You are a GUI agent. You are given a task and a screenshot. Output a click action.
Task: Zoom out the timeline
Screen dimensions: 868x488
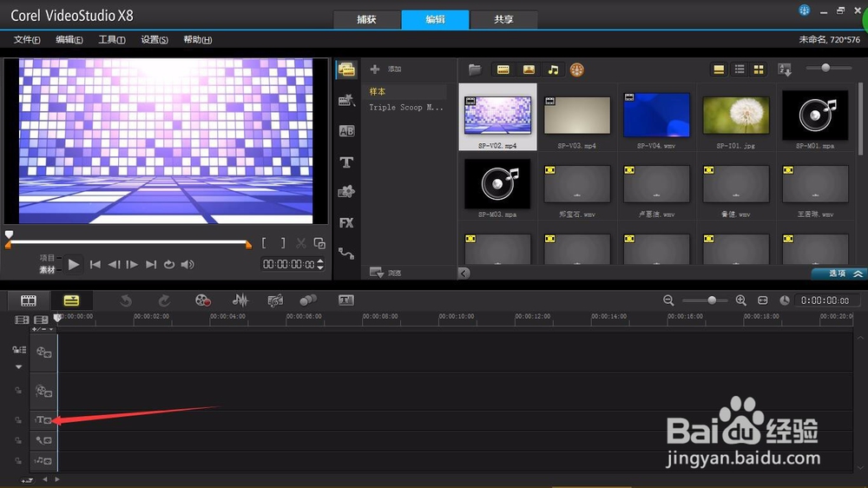click(x=668, y=300)
